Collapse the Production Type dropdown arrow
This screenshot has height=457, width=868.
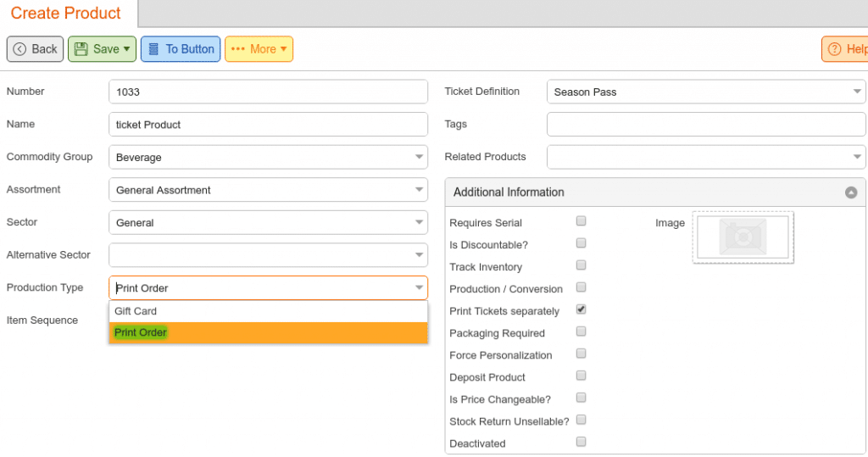pos(419,287)
